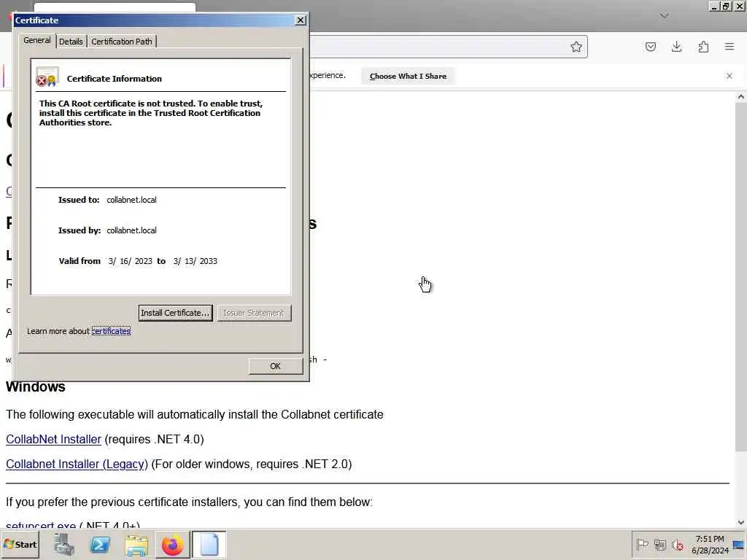The width and height of the screenshot is (747, 560).
Task: Click Show desktop icon in tray
Action: click(739, 544)
